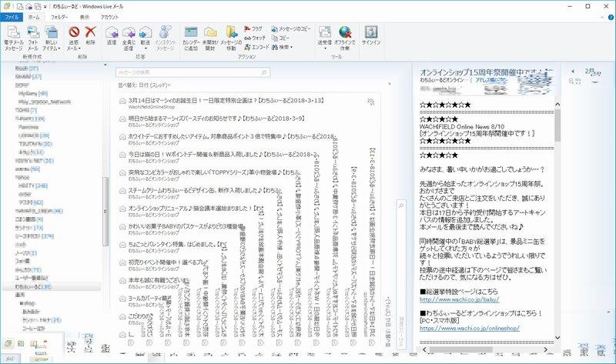Screen dimensions: 616x364
Task: Create a new 電子メールメッセージ
Action: coord(13,38)
